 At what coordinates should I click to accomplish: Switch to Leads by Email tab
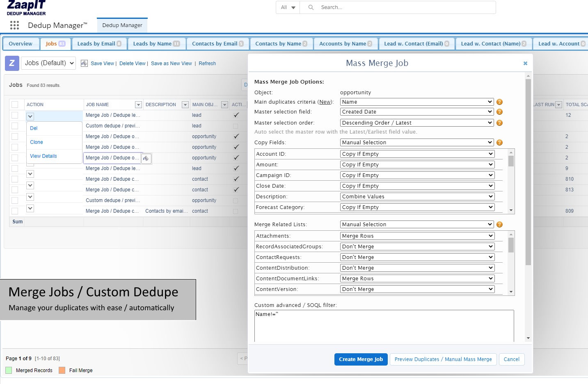coord(99,44)
